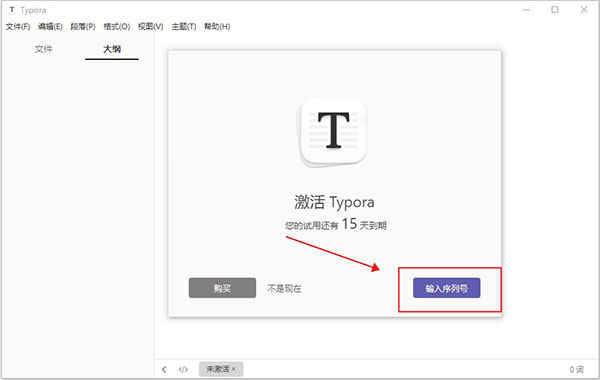The image size is (600, 380).
Task: Minimize the Typora window
Action: (x=527, y=10)
